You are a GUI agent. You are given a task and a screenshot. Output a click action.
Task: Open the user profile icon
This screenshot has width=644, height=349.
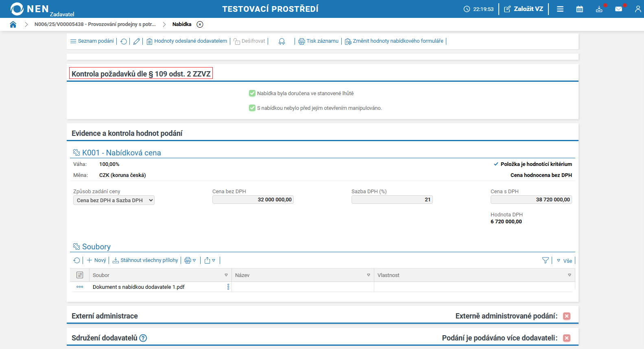tap(637, 9)
